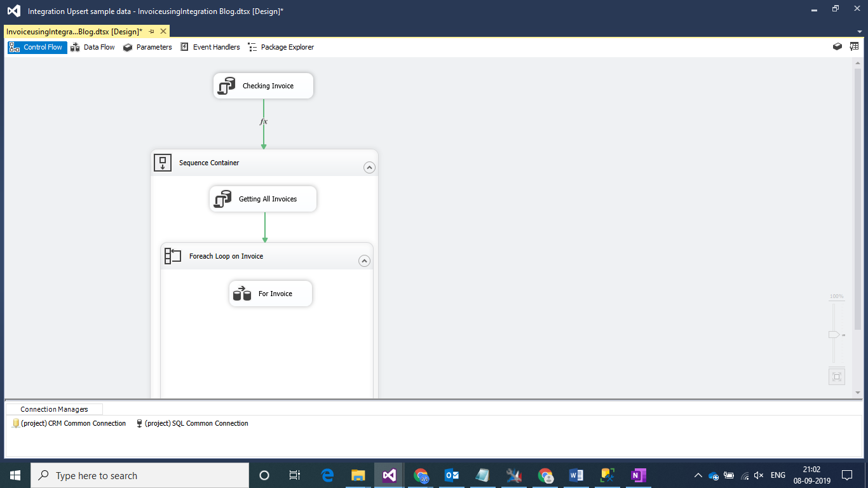This screenshot has width=868, height=488.
Task: Open Outlook from the taskbar
Action: point(452,475)
